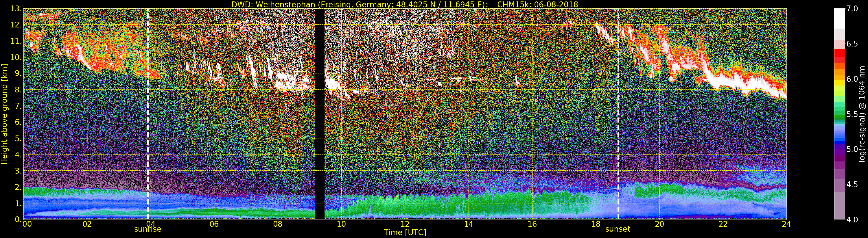The height and width of the screenshot is (238, 868).
Task: Click the 'sunrise' label below the axis
Action: click(148, 229)
